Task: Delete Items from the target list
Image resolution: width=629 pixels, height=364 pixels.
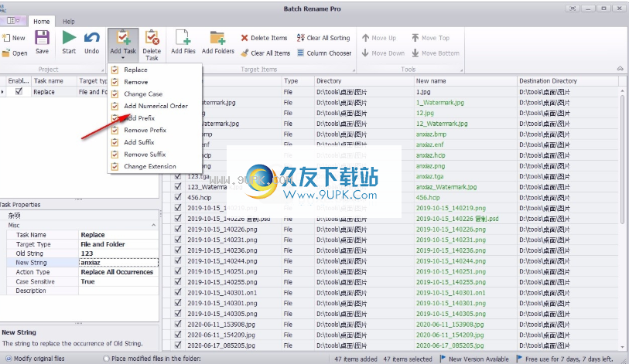Action: coord(264,38)
